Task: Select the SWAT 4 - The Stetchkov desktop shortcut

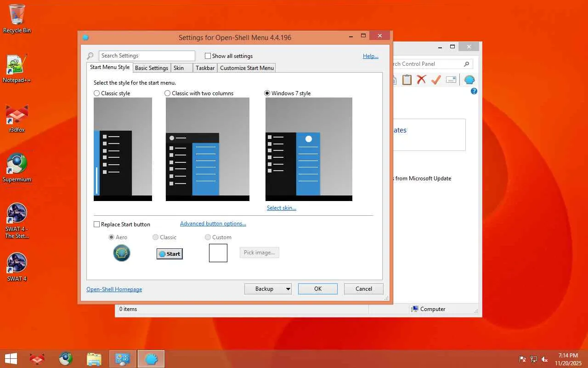Action: [x=17, y=221]
